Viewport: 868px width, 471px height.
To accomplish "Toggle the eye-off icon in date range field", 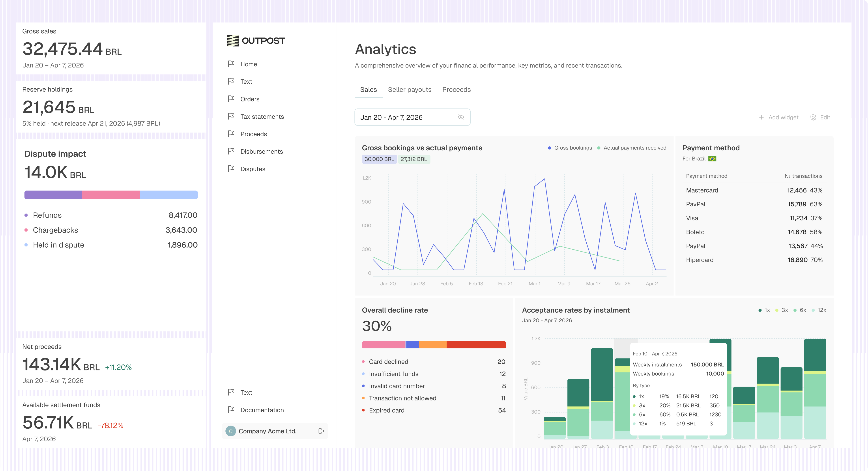I will [x=461, y=117].
